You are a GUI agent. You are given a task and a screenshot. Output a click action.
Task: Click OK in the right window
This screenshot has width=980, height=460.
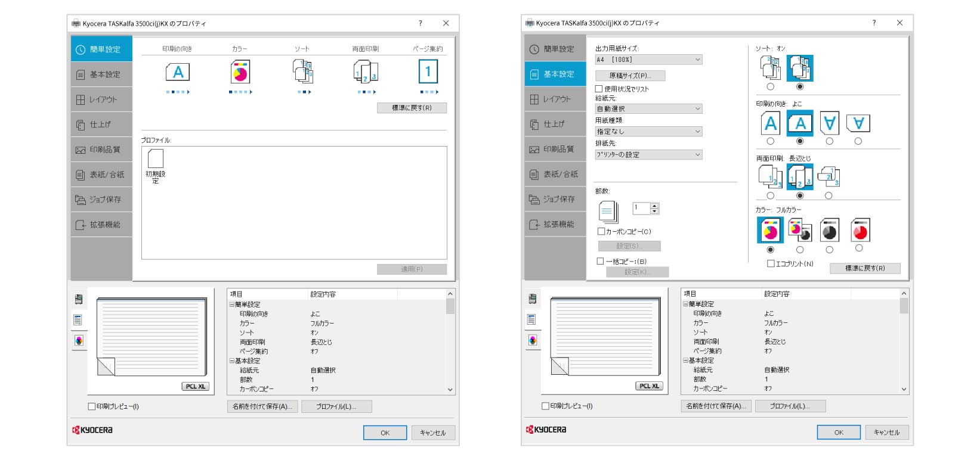coord(839,433)
